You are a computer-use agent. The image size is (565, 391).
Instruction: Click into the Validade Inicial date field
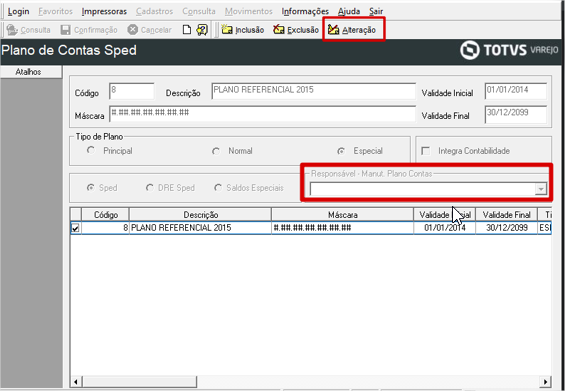pos(516,91)
